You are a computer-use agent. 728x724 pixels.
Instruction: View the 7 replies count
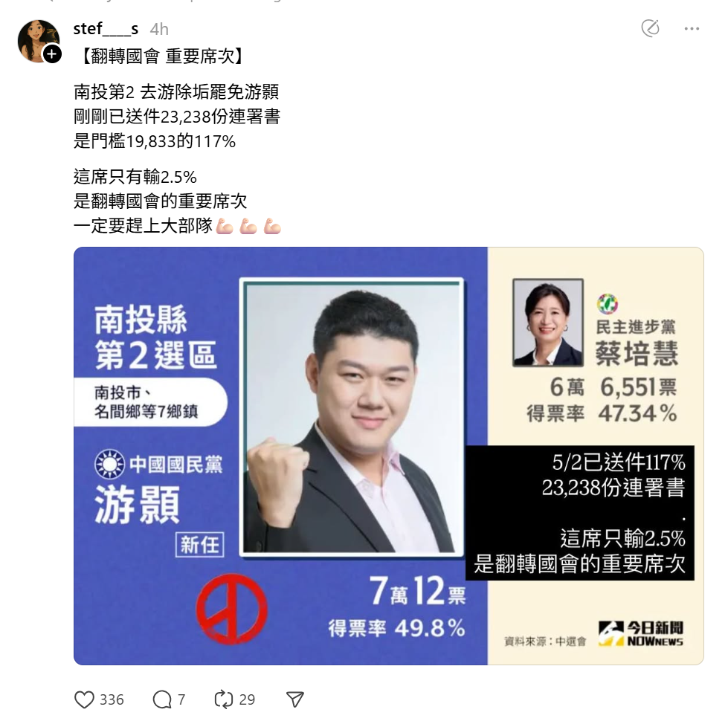(181, 699)
